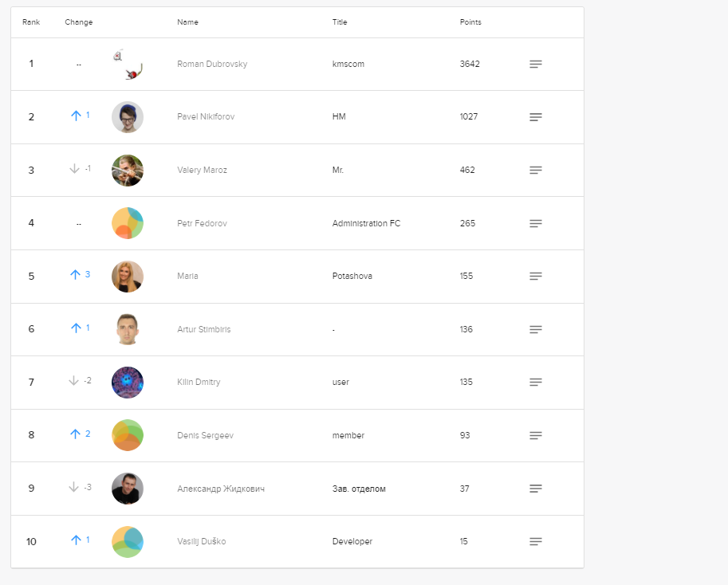The height and width of the screenshot is (585, 728).
Task: Select Pavel Nikiforov's avatar photo
Action: 128,117
